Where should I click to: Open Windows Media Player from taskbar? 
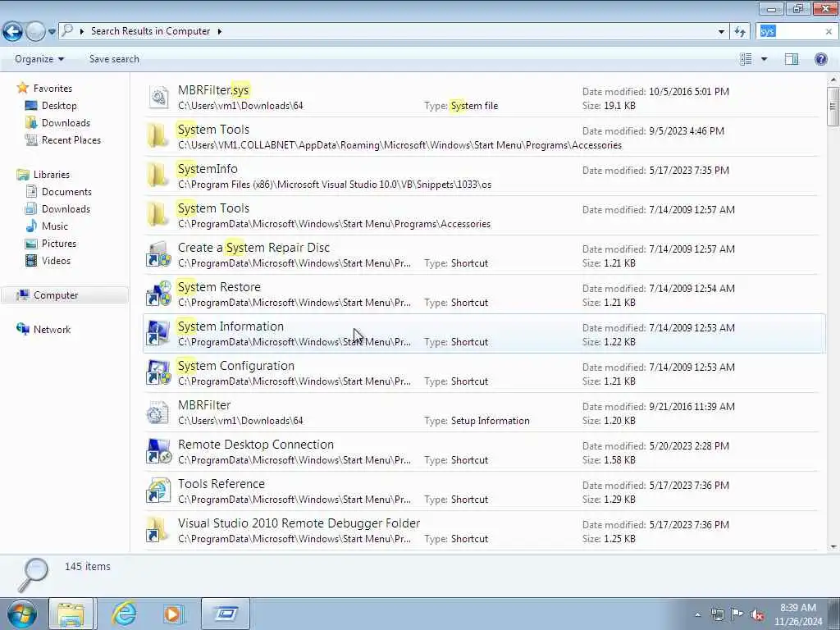(173, 614)
